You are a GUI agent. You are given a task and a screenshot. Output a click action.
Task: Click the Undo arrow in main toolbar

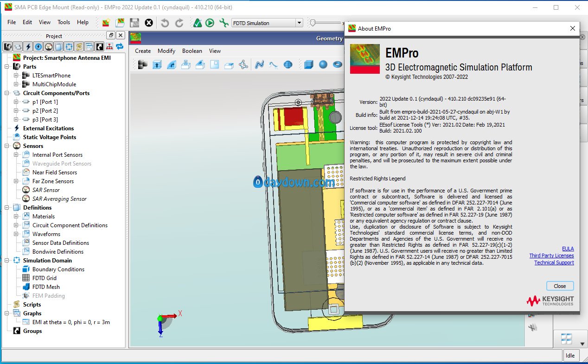coord(165,23)
